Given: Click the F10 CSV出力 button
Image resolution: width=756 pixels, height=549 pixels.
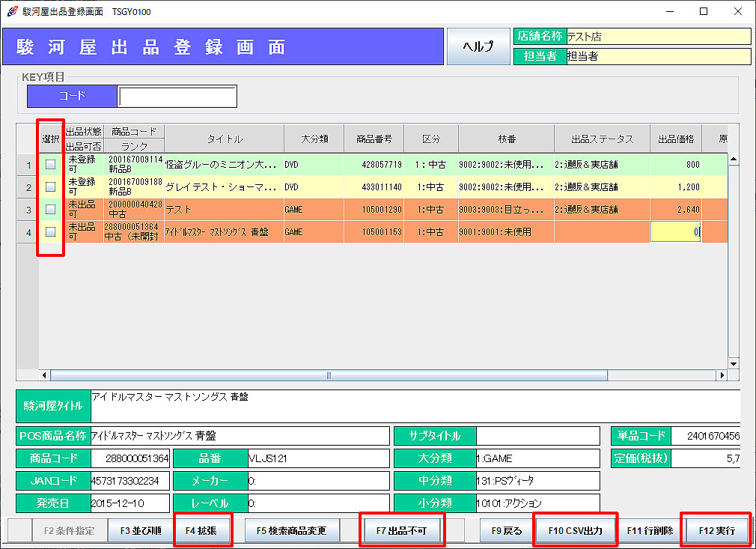Looking at the screenshot, I should pyautogui.click(x=575, y=530).
